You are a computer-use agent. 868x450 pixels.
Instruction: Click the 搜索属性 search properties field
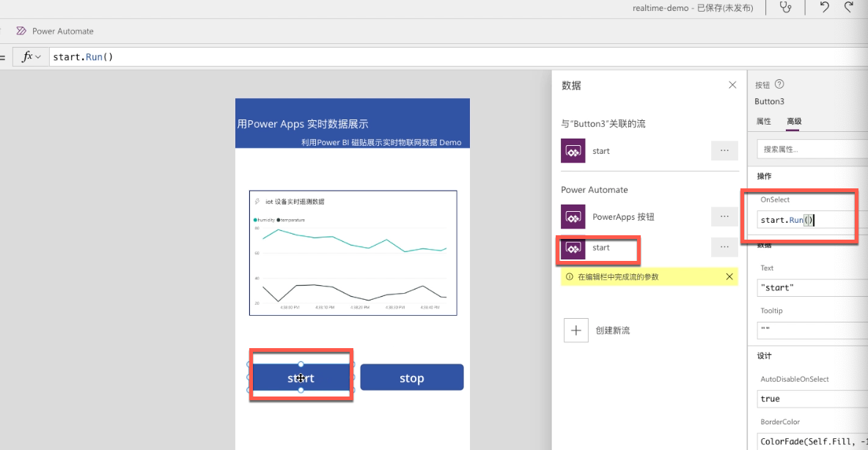tap(812, 149)
